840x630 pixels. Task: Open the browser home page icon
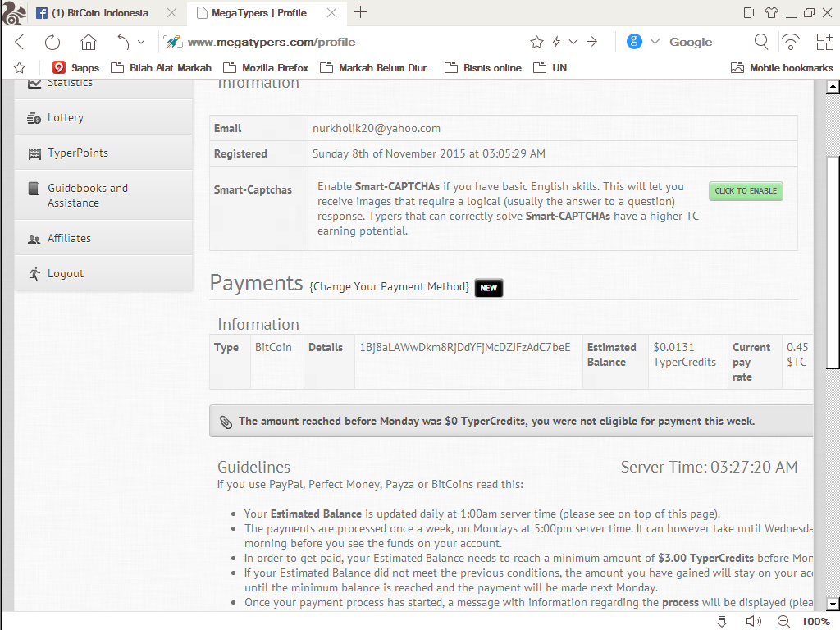[x=89, y=42]
